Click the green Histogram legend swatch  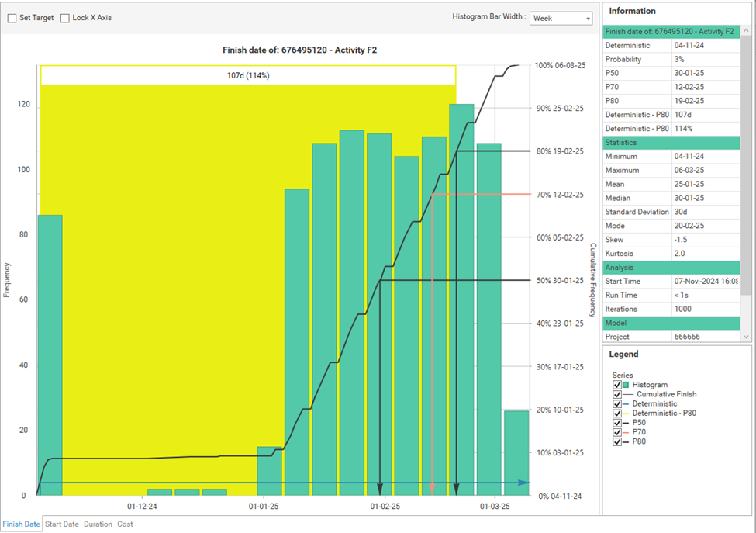(627, 385)
